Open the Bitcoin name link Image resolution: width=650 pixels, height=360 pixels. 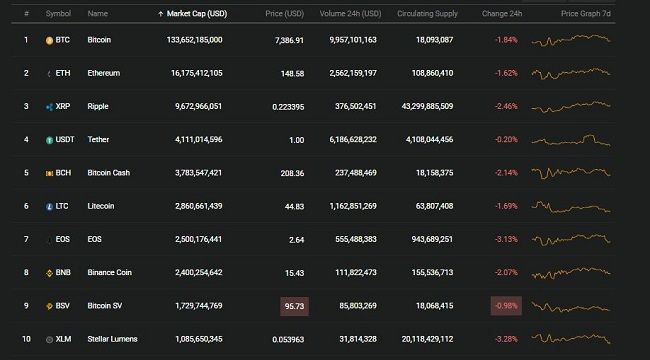pyautogui.click(x=99, y=40)
